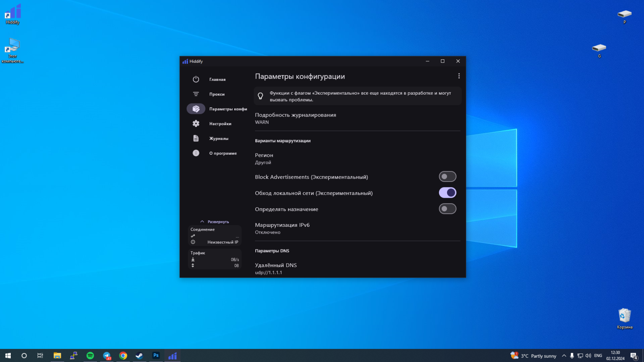Open Telegram from the taskbar
The width and height of the screenshot is (644, 362).
tap(107, 355)
